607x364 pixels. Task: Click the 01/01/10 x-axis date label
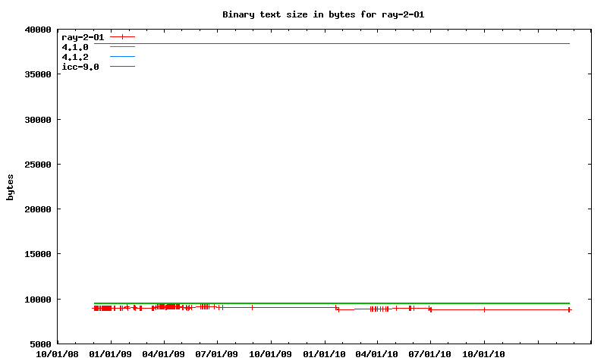click(x=324, y=354)
